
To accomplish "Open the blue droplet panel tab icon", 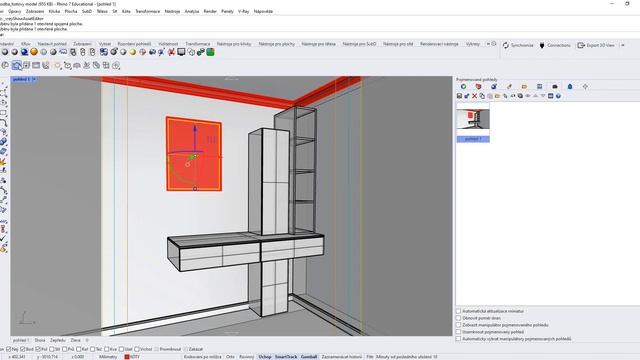I will coord(570,87).
